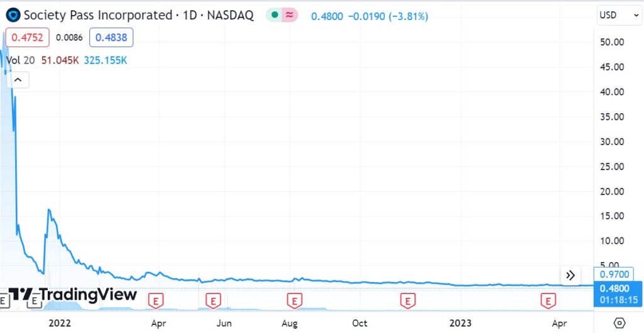Click the current price 0.4800 axis label
Viewport: 644px width, 333px height.
pos(618,294)
